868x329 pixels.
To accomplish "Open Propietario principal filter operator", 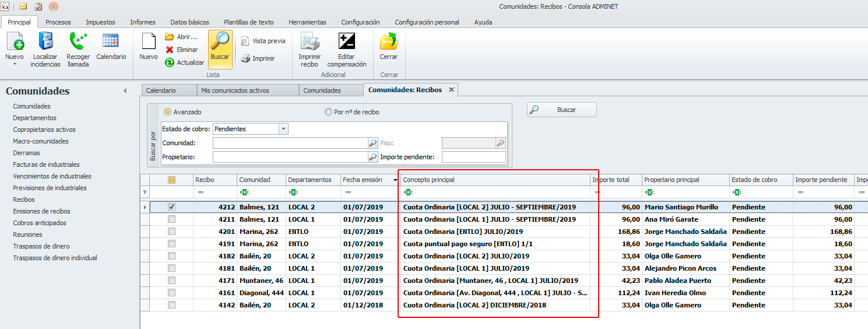I will [x=649, y=192].
